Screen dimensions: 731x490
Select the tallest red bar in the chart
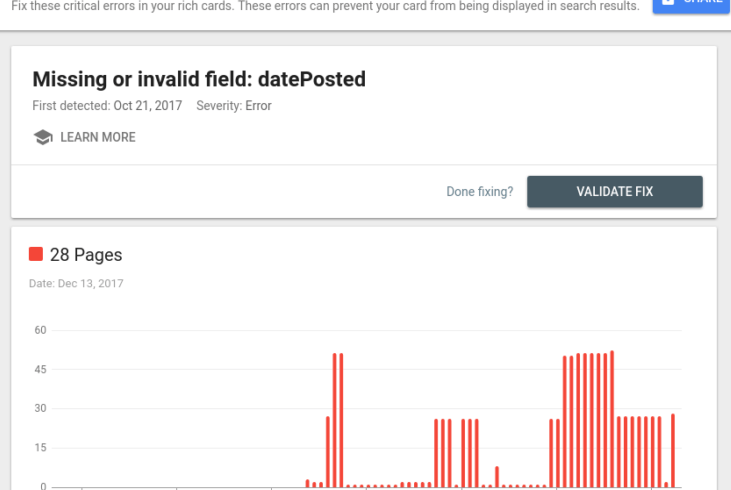click(612, 419)
